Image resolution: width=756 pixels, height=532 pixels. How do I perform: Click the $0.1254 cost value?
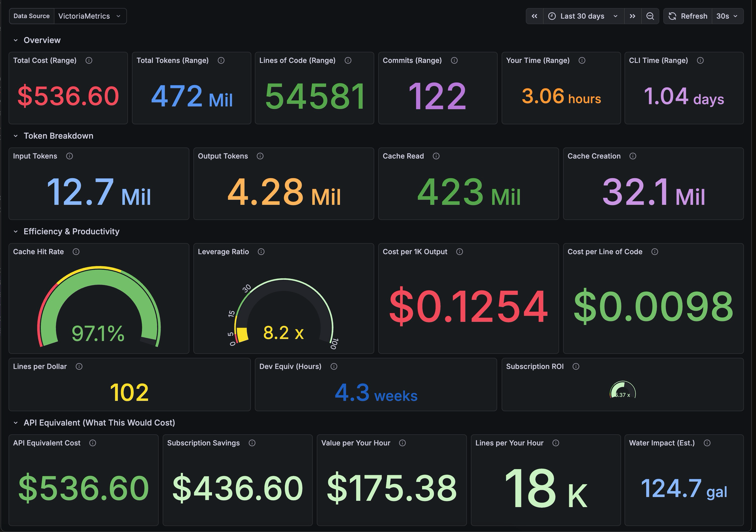468,306
